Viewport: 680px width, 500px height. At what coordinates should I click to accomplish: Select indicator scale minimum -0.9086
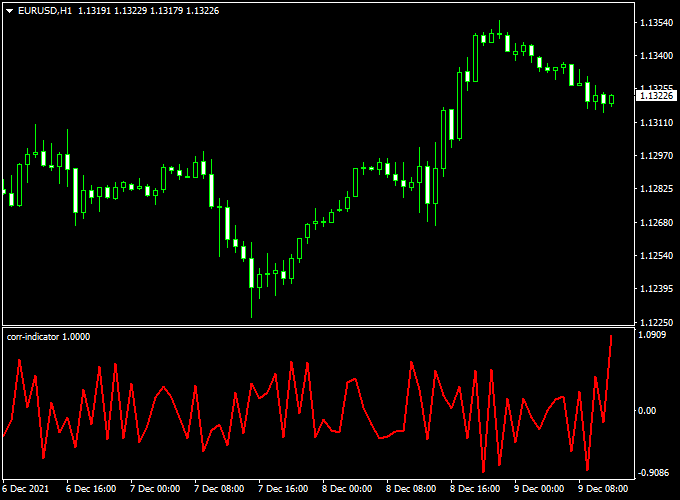click(653, 473)
